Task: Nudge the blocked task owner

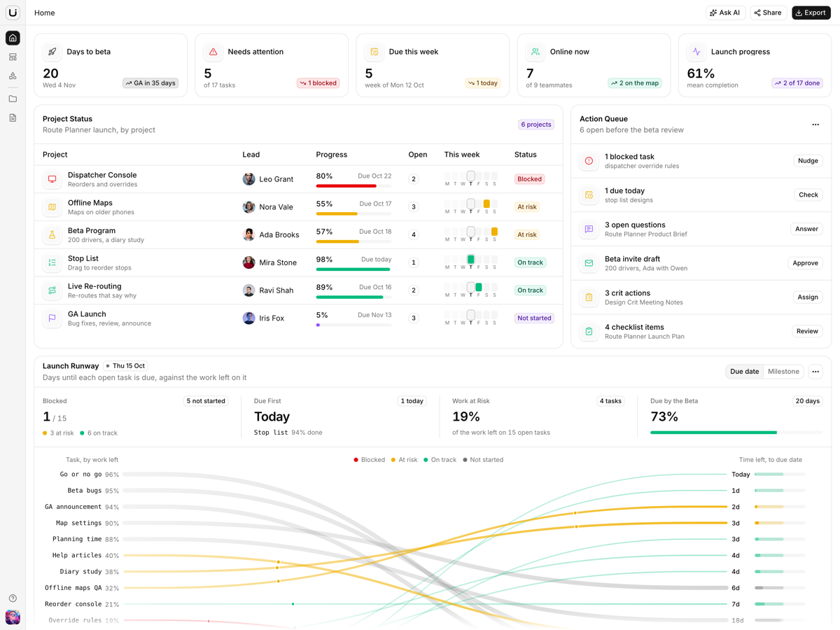Action: click(x=808, y=161)
